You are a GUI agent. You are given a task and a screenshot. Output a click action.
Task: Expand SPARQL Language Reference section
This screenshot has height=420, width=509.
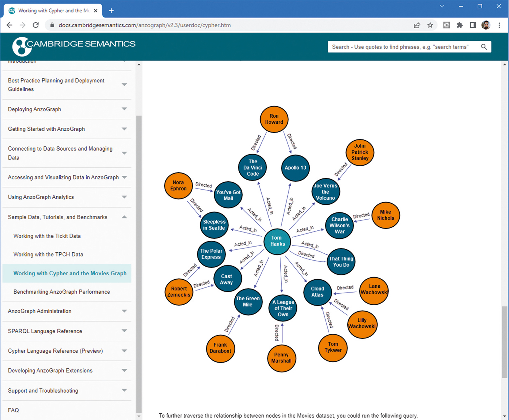(x=124, y=331)
